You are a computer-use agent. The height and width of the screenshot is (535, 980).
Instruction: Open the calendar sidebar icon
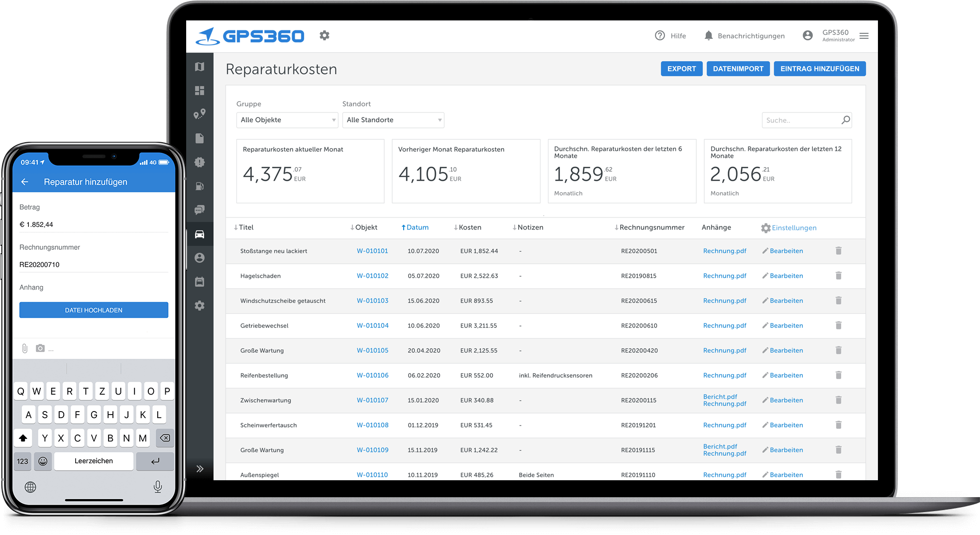pos(200,282)
